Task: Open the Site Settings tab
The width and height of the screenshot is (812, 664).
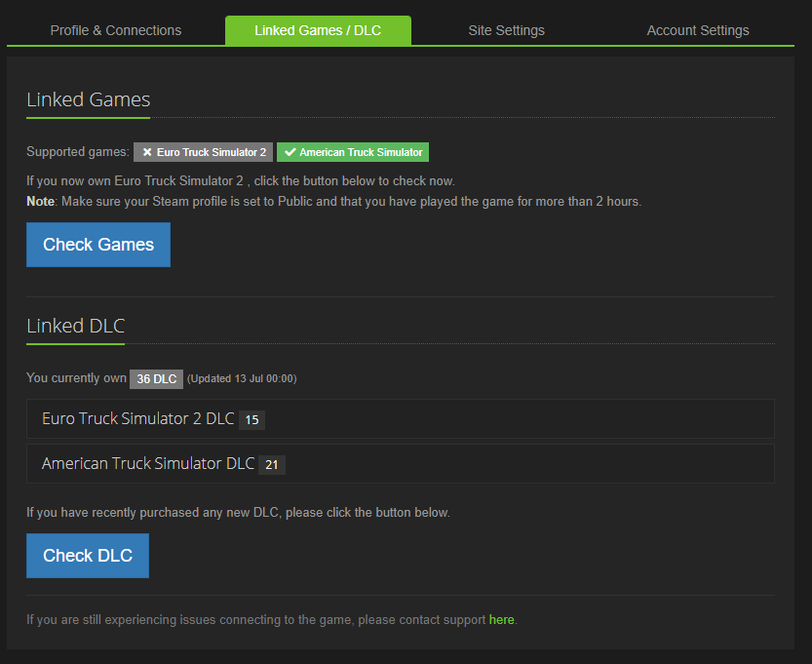Action: 506,30
